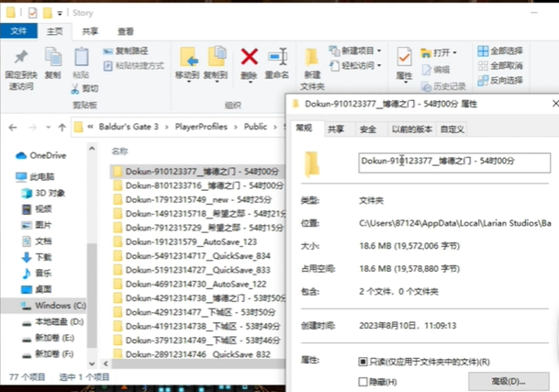Click the Up one level arrow

click(62, 128)
